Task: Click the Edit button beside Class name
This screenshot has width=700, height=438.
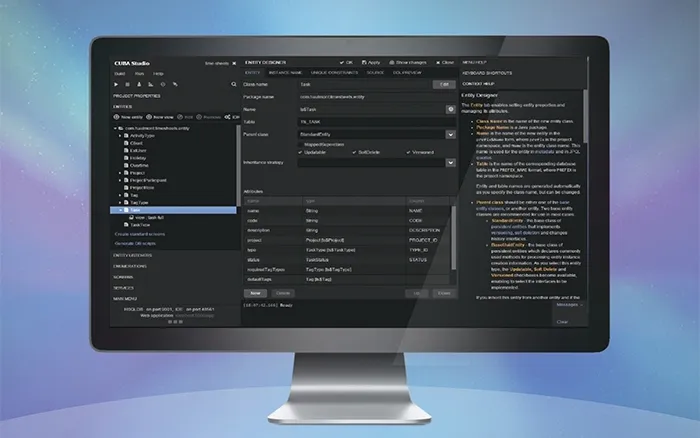Action: click(x=444, y=84)
